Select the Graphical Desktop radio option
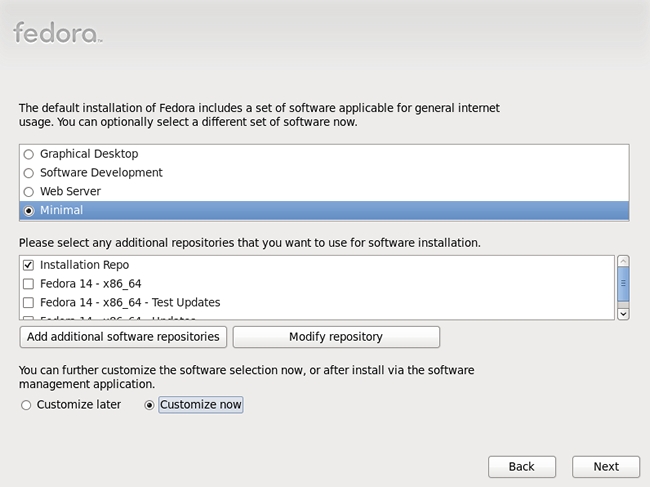 coord(29,154)
